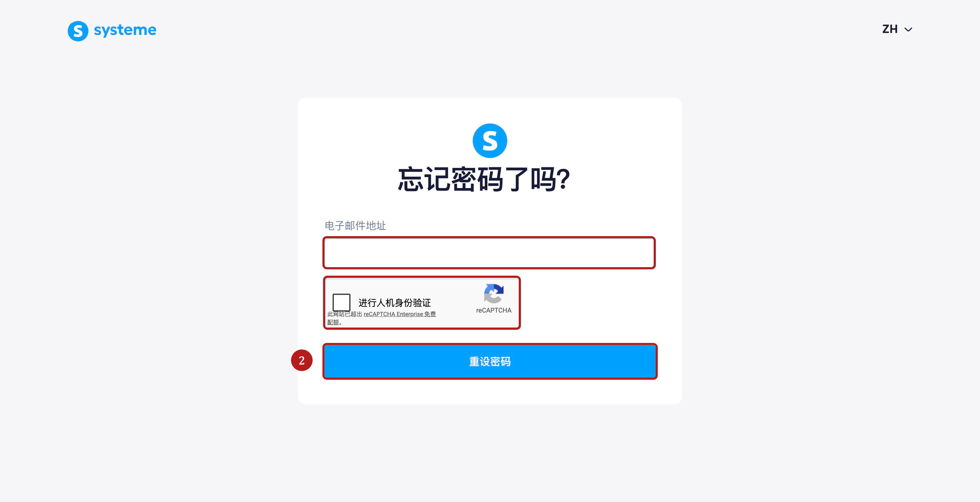The width and height of the screenshot is (980, 502).
Task: Focus the email address input field
Action: [x=489, y=252]
